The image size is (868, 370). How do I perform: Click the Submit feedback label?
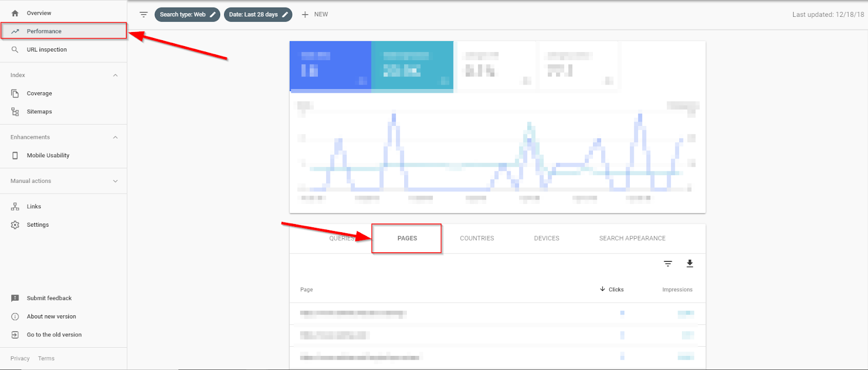(x=49, y=298)
